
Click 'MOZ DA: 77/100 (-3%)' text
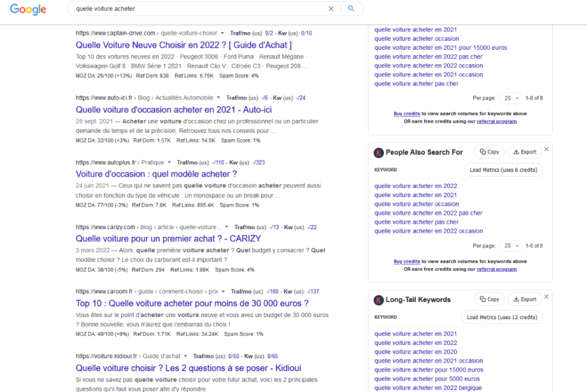(101, 205)
